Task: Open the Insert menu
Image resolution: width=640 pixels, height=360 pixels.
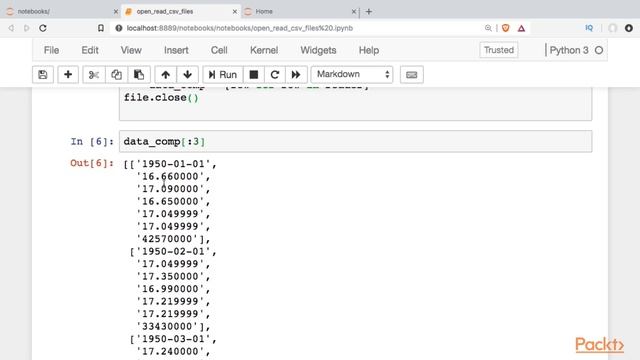Action: click(176, 50)
